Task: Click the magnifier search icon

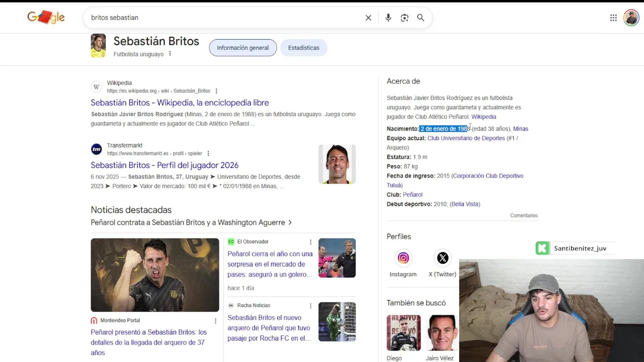Action: (421, 18)
